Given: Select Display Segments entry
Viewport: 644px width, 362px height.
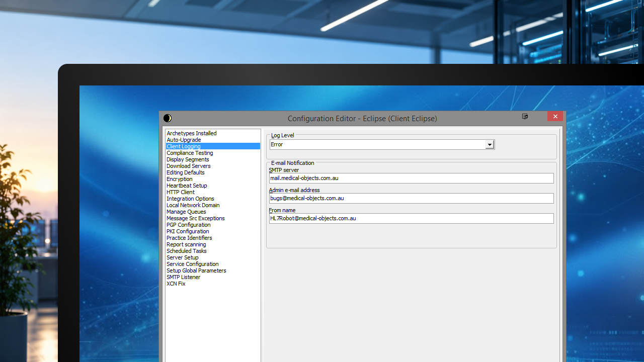Looking at the screenshot, I should 213,159.
